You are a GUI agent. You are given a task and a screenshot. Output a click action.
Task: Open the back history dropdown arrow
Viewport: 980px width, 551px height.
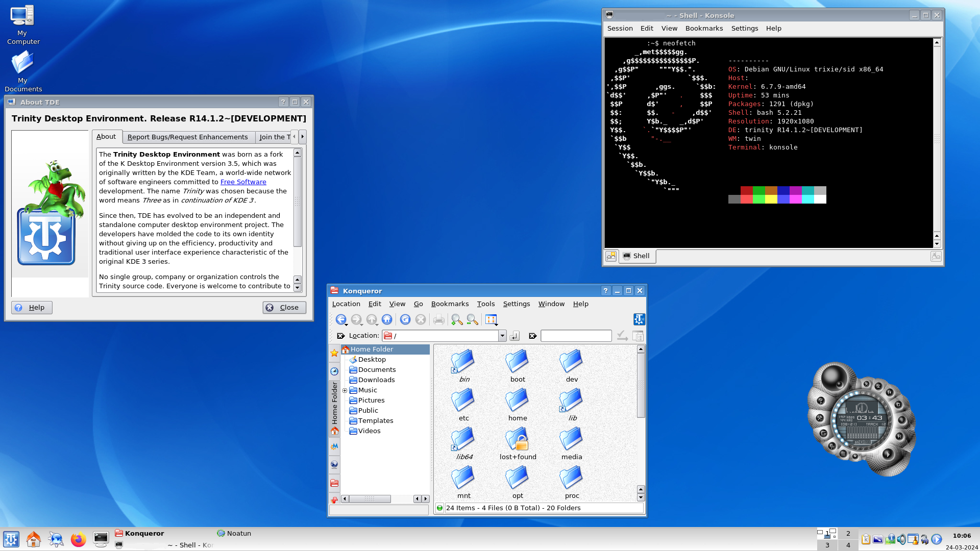347,324
